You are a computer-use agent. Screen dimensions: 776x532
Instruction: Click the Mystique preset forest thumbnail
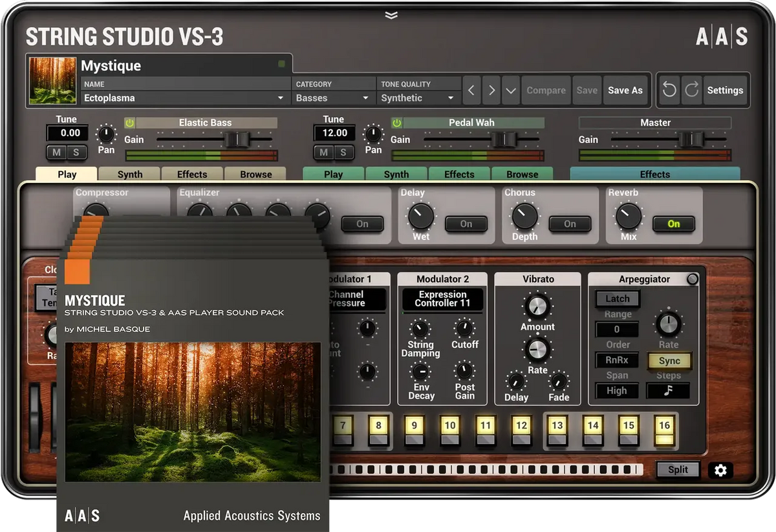click(52, 80)
